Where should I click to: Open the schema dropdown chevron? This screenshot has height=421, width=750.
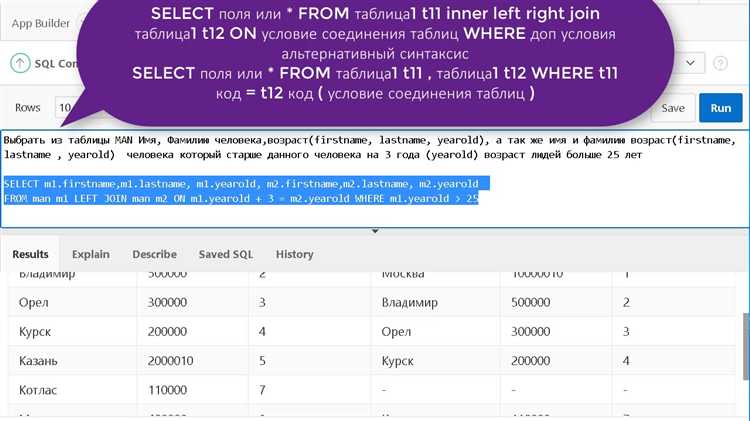click(x=690, y=63)
